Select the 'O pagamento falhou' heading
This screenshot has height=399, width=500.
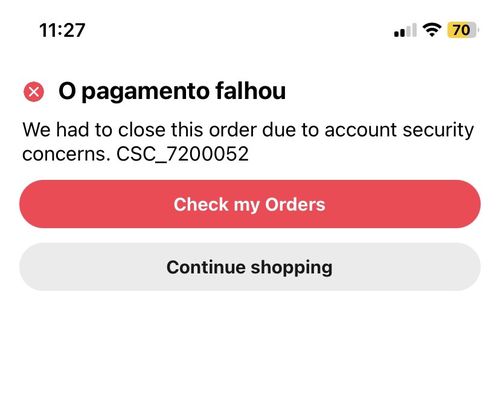(x=172, y=92)
